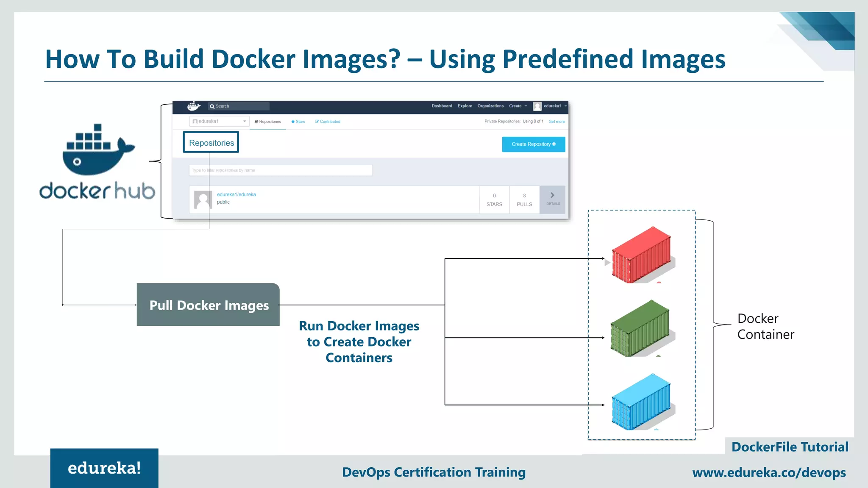
Task: Expand the edureka1 account menu arrow
Action: pos(565,106)
